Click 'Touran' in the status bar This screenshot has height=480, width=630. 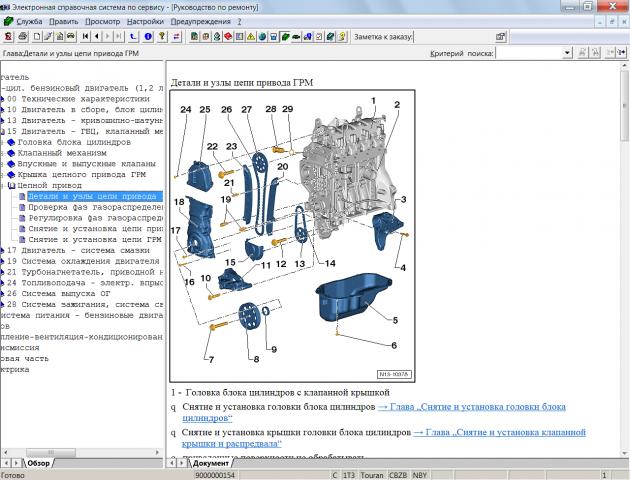372,475
